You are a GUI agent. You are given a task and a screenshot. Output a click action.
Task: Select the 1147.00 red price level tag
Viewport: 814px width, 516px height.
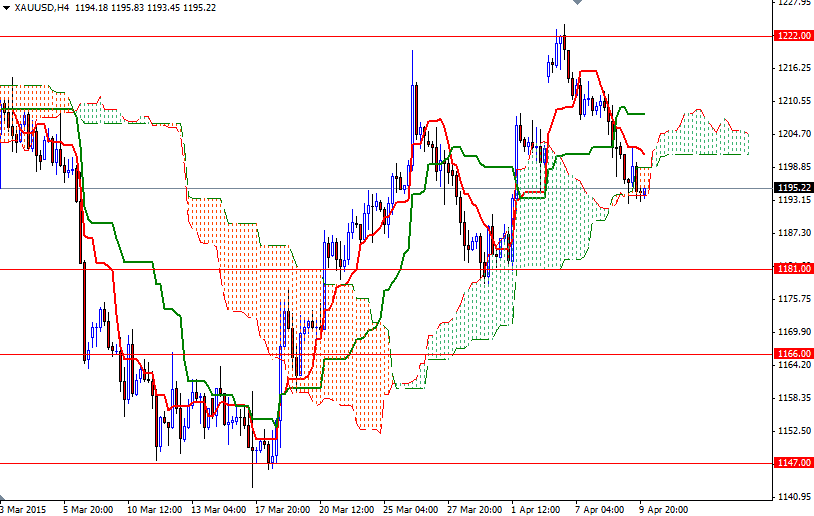tap(793, 463)
